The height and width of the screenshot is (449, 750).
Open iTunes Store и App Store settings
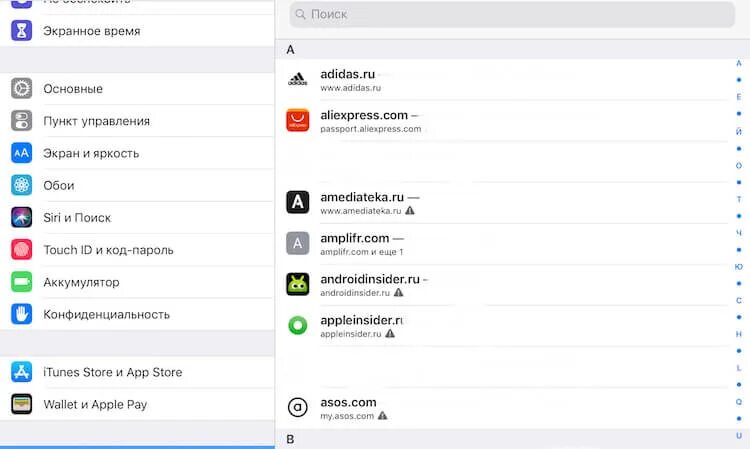(x=137, y=372)
